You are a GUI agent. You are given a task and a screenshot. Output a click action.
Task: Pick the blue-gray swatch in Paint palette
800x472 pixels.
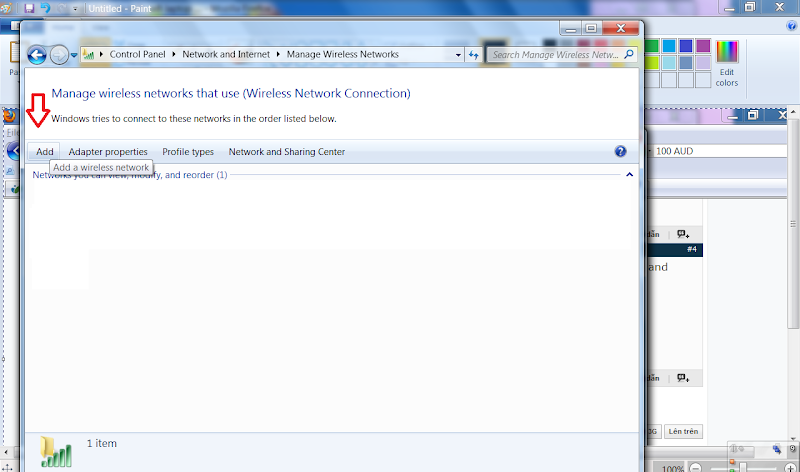[686, 63]
